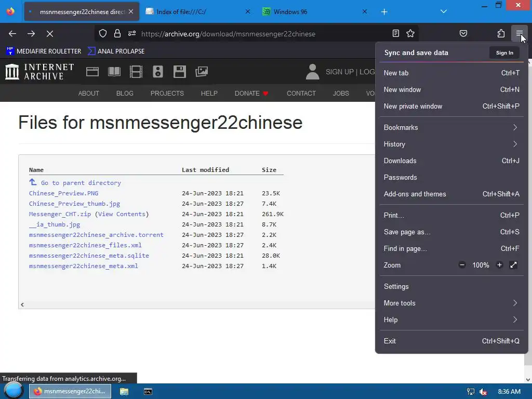Click Sign In in Sync menu

click(x=504, y=52)
